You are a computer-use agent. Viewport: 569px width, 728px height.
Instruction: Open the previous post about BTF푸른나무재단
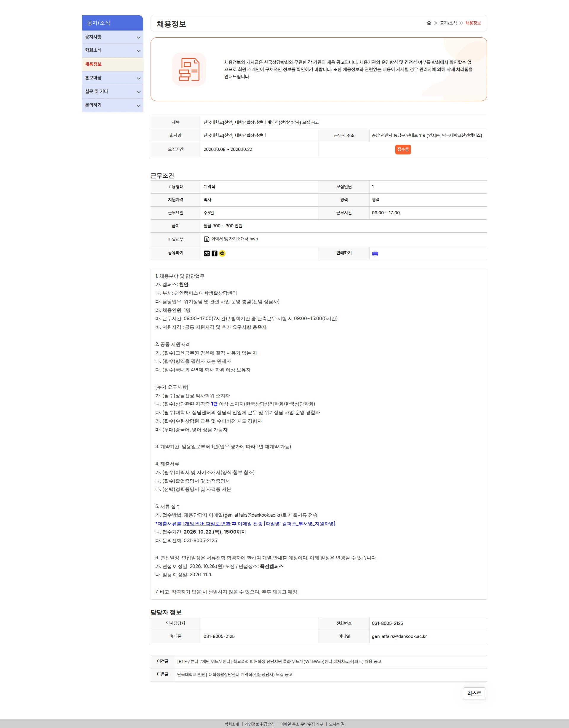[x=279, y=661]
